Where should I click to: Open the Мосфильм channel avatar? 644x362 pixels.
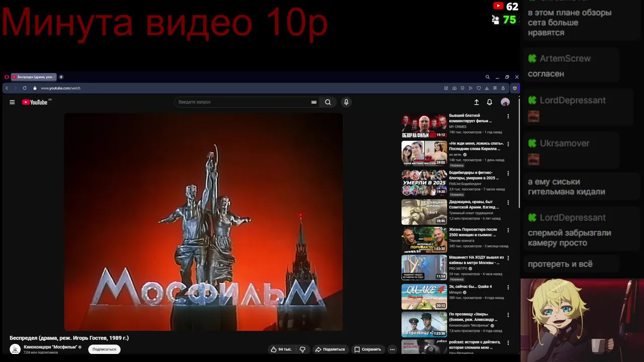point(15,349)
